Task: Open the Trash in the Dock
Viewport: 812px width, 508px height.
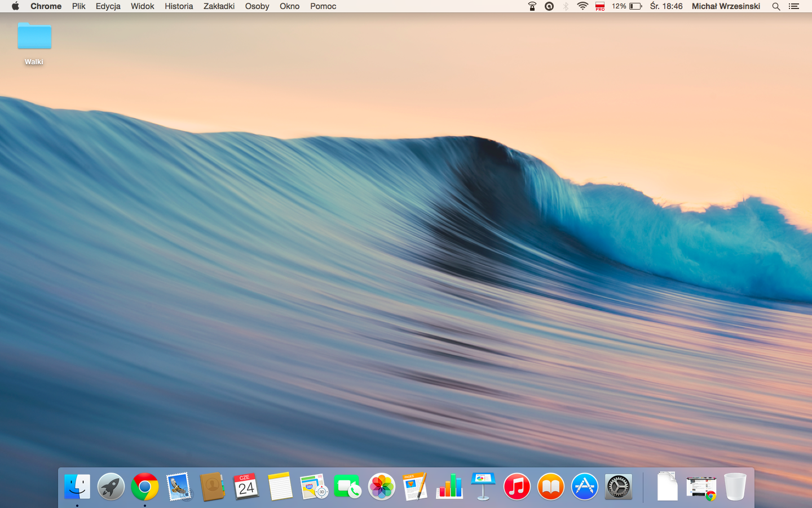Action: point(735,487)
